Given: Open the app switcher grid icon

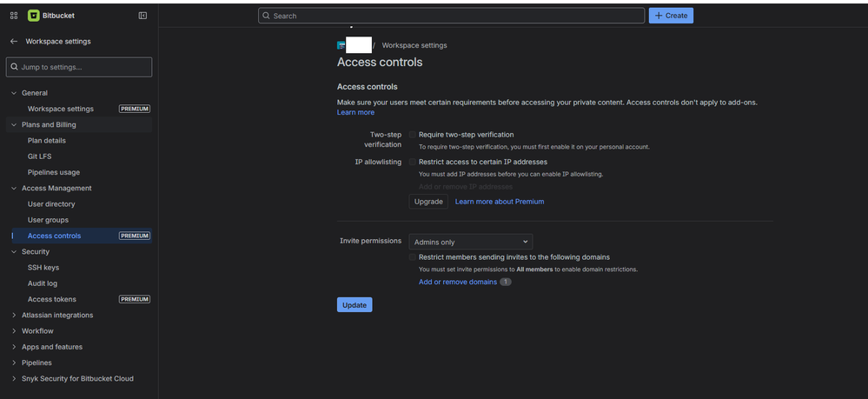Looking at the screenshot, I should tap(14, 16).
